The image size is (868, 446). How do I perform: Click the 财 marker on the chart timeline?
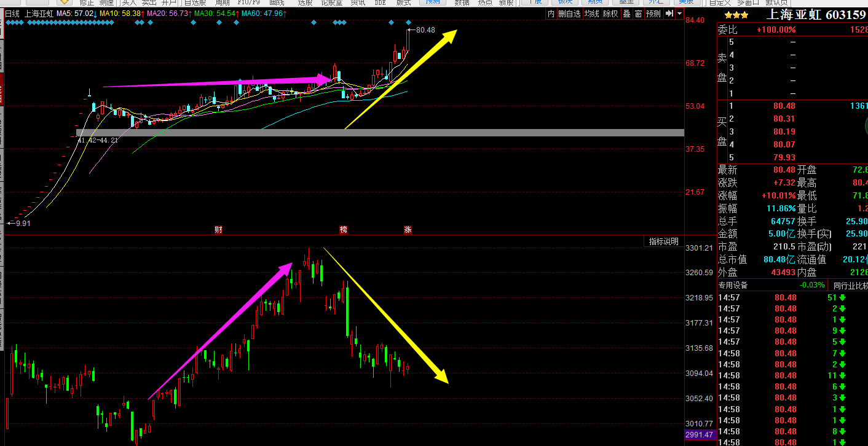pyautogui.click(x=218, y=230)
